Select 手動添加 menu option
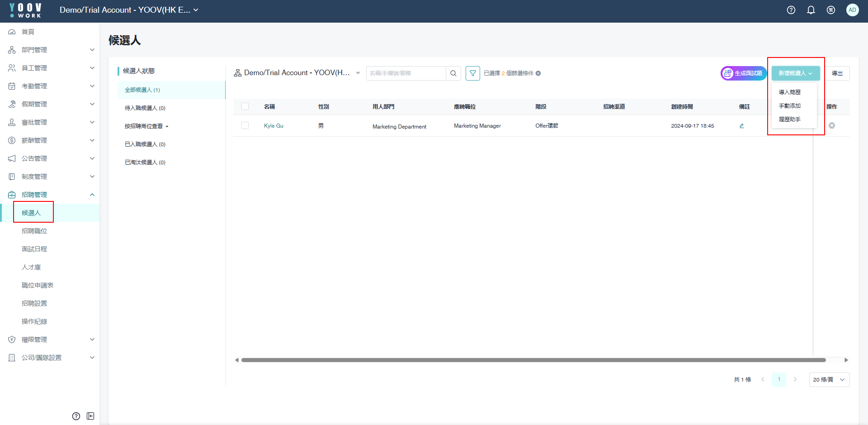 789,106
